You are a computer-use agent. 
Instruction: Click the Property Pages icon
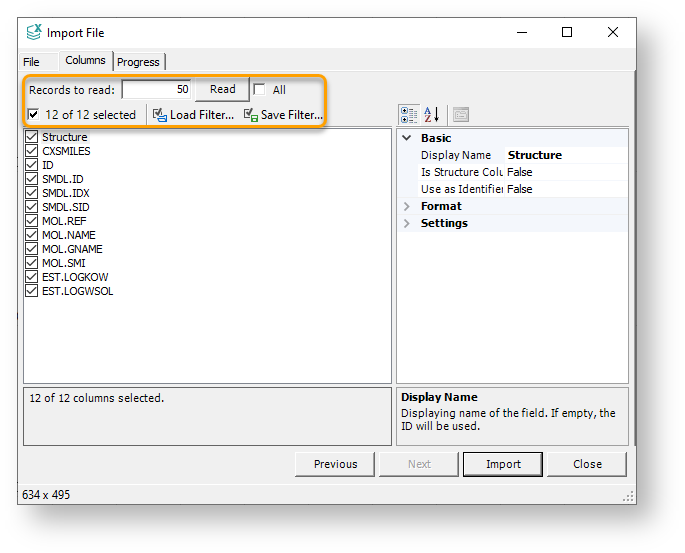click(x=460, y=114)
